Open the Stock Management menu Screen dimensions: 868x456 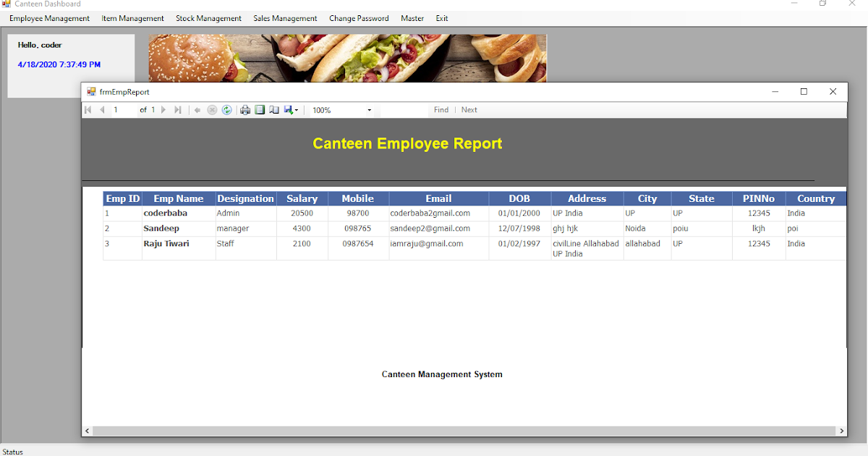[x=208, y=18]
